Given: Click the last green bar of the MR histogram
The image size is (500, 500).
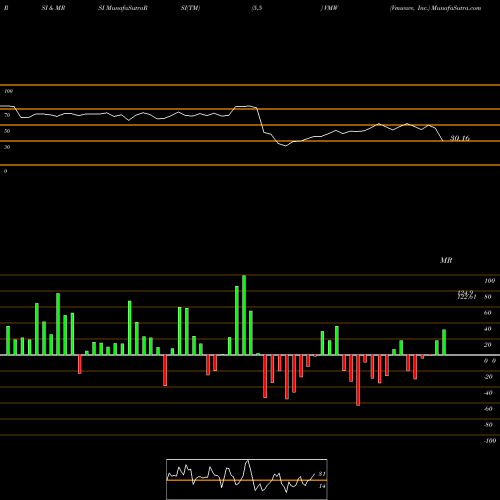Looking at the screenshot, I should [444, 342].
